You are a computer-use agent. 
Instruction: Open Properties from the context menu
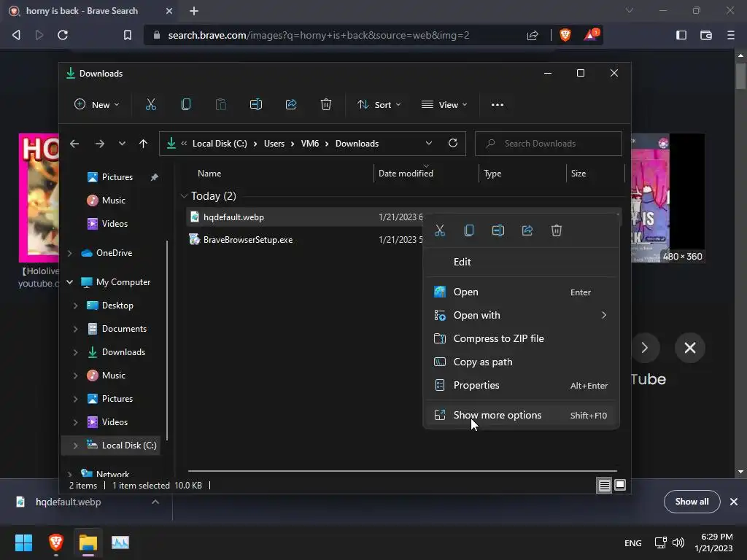[522, 385]
